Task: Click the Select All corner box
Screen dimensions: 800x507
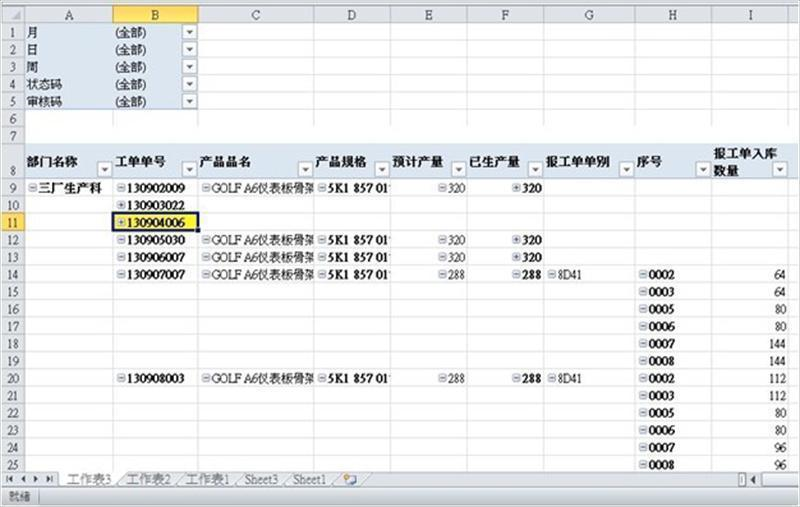Action: pyautogui.click(x=13, y=15)
